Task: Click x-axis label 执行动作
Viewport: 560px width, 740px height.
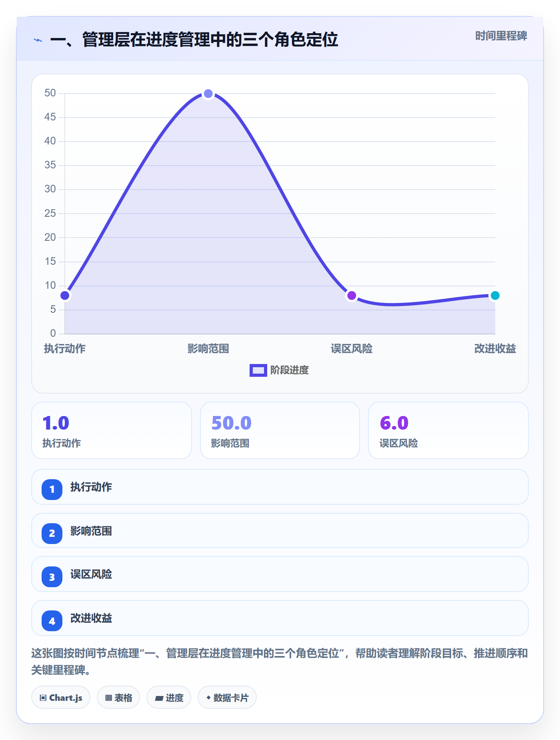Action: coord(65,348)
